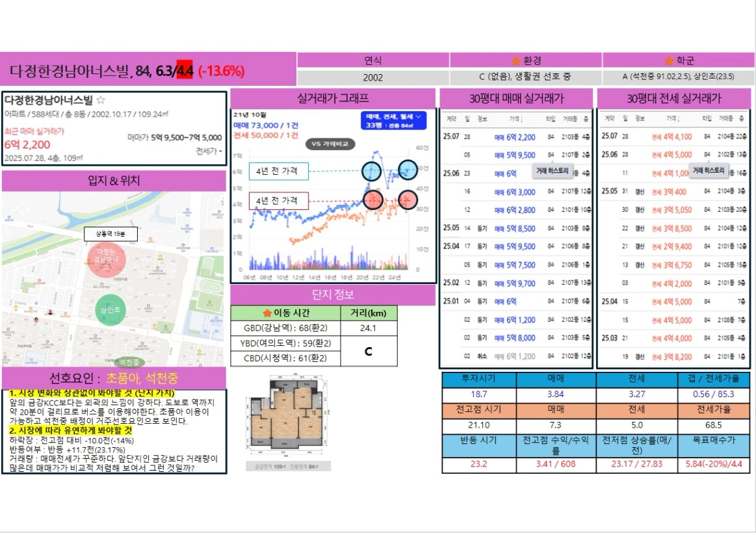Select the 매매 5억 7,500 row

click(x=516, y=265)
